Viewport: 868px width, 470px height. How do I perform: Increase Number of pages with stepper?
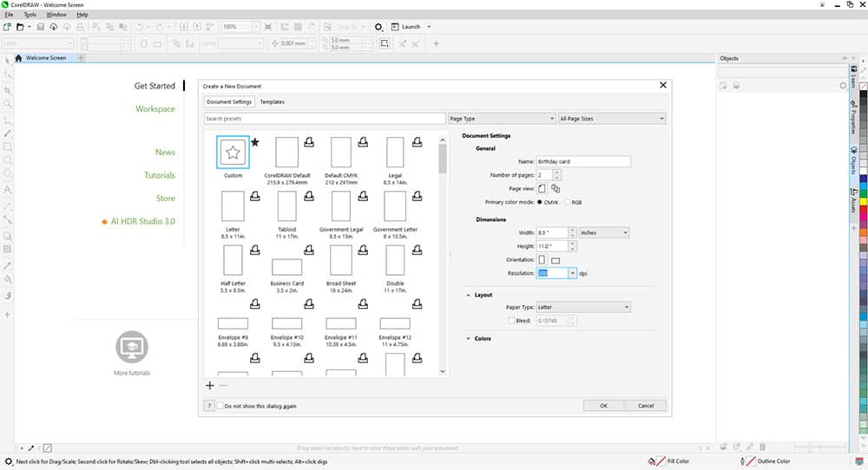coord(557,173)
